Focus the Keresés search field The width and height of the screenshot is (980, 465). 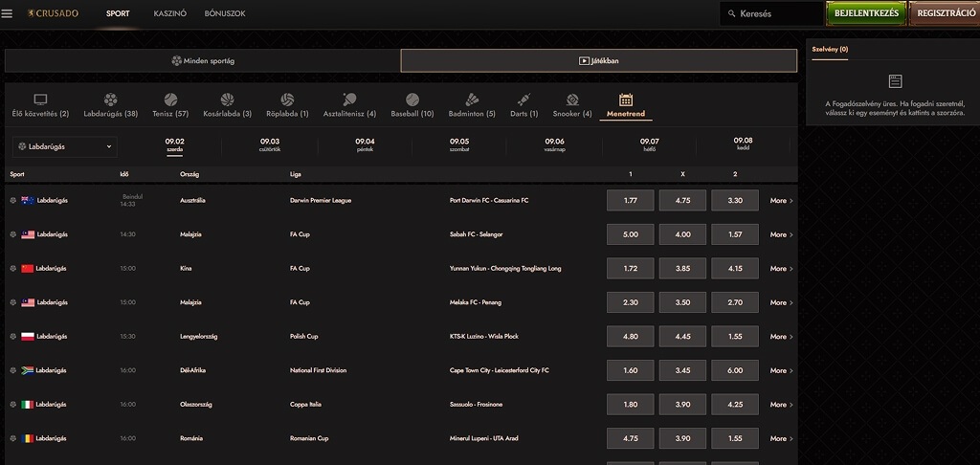pos(771,13)
